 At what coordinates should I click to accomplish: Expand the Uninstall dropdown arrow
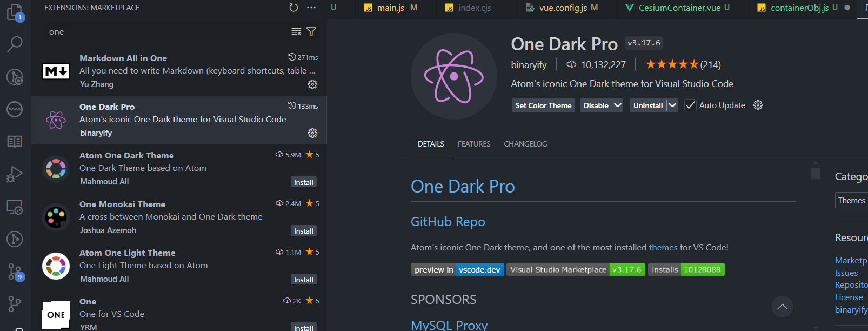(x=672, y=105)
